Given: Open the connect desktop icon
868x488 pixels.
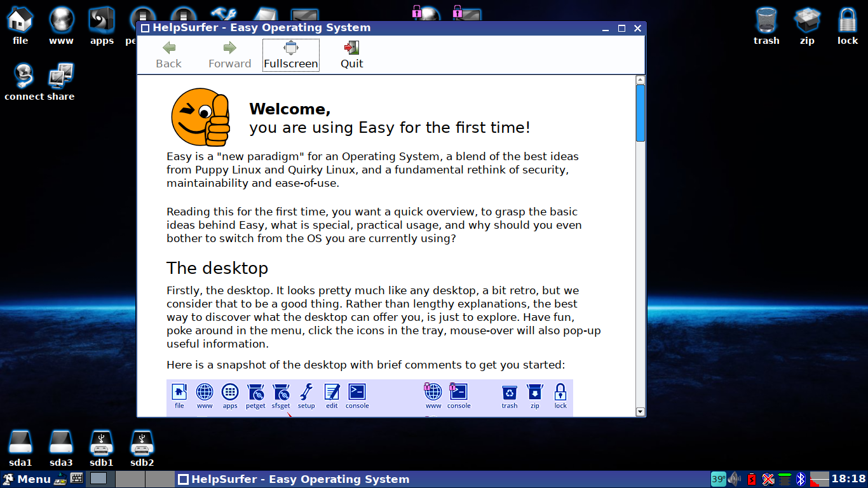Looking at the screenshot, I should [24, 82].
